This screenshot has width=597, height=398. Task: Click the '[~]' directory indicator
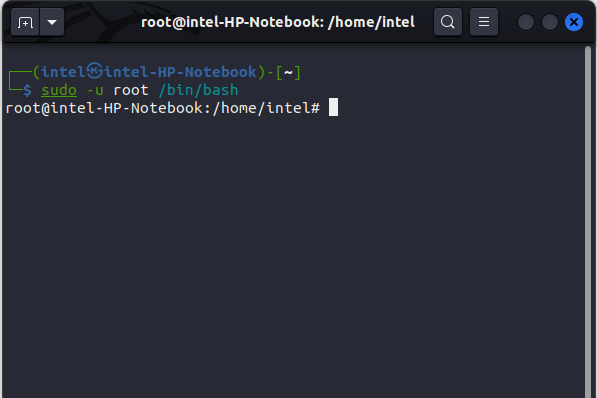pyautogui.click(x=288, y=72)
